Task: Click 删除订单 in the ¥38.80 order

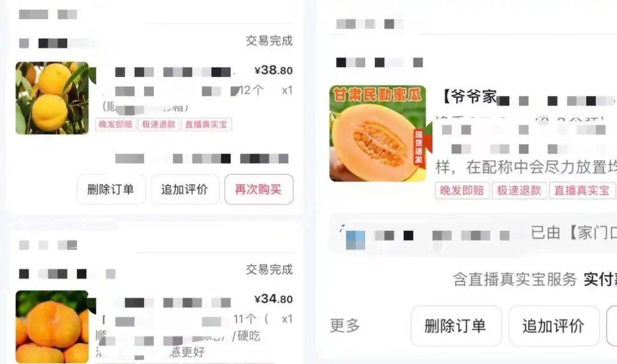Action: pos(111,189)
